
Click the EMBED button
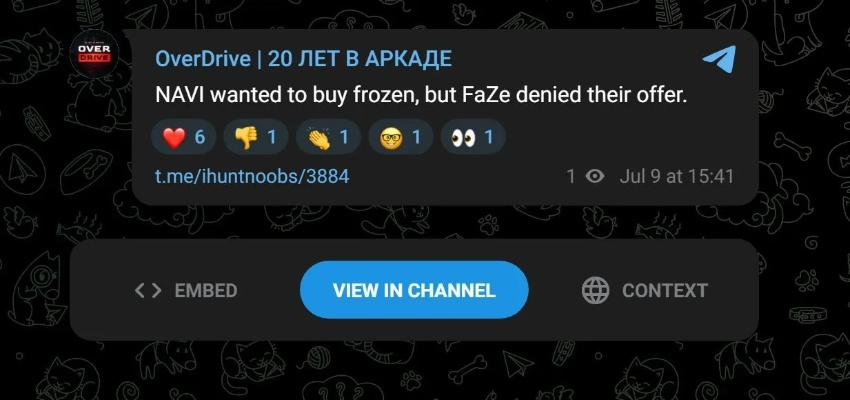tap(186, 291)
